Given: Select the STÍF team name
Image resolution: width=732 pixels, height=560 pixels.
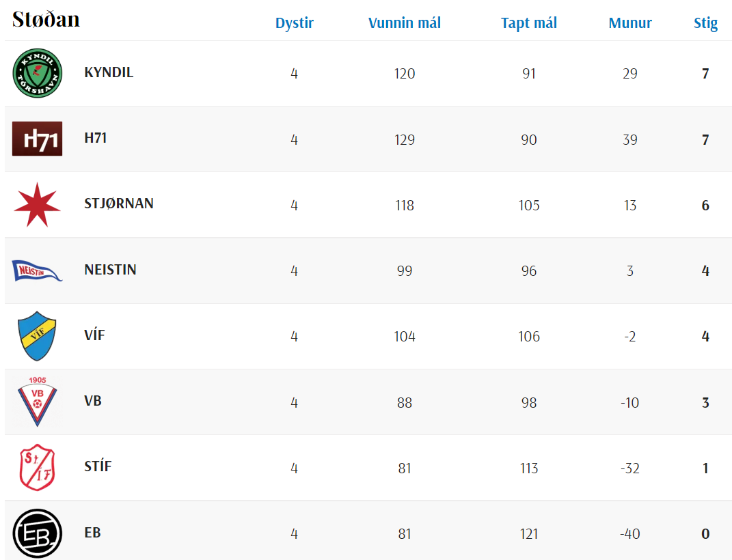Looking at the screenshot, I should [x=98, y=466].
